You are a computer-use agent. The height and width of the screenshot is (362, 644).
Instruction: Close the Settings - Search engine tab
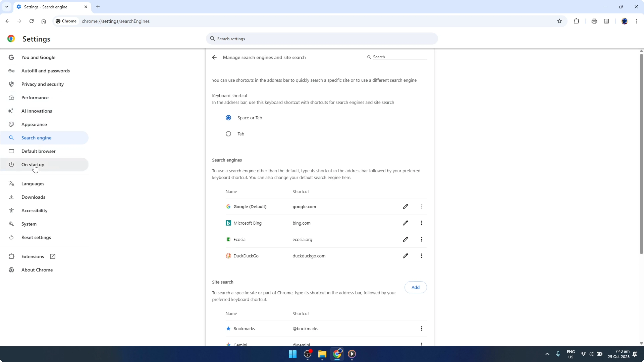point(86,7)
